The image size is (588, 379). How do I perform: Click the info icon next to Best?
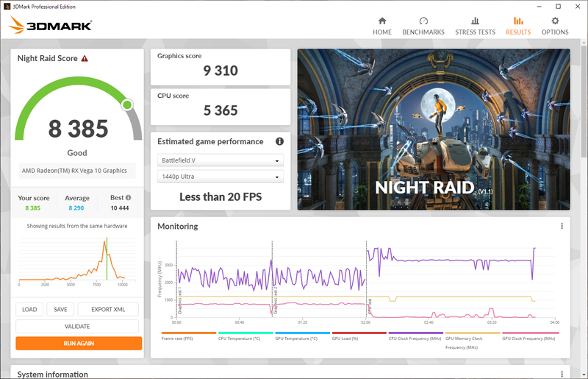(128, 197)
